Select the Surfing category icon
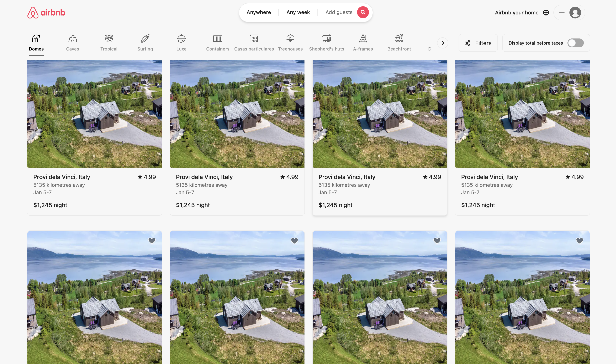616x364 pixels. point(145,38)
